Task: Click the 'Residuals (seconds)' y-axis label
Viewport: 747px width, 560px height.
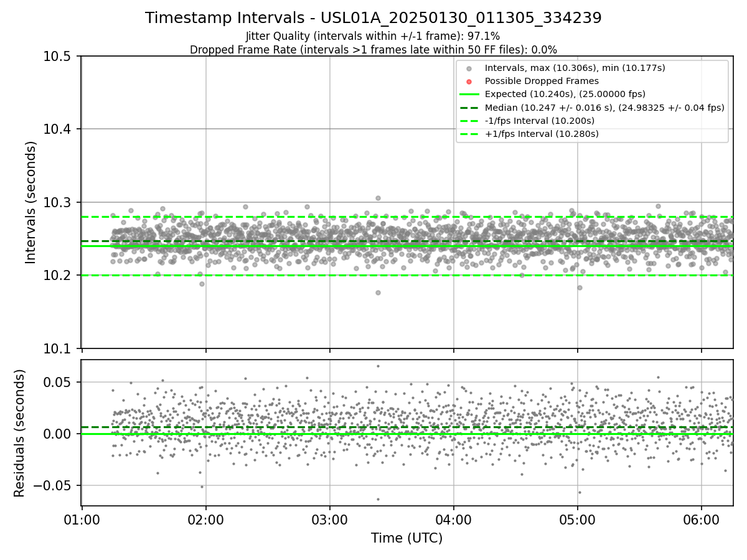Action: pyautogui.click(x=20, y=433)
